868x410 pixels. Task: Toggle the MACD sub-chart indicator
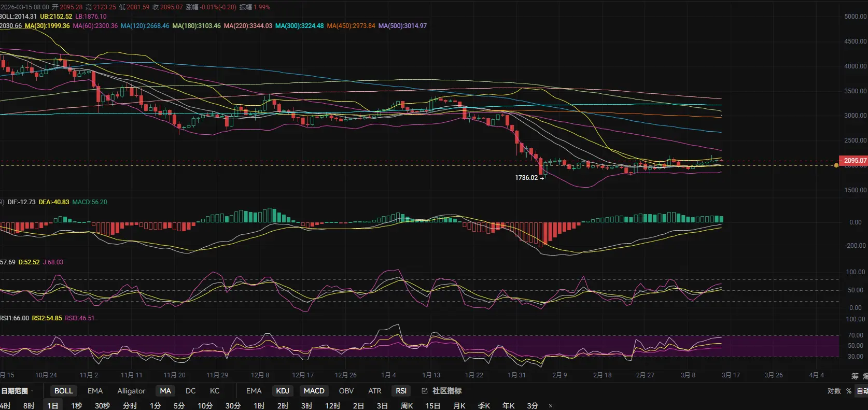click(x=314, y=391)
